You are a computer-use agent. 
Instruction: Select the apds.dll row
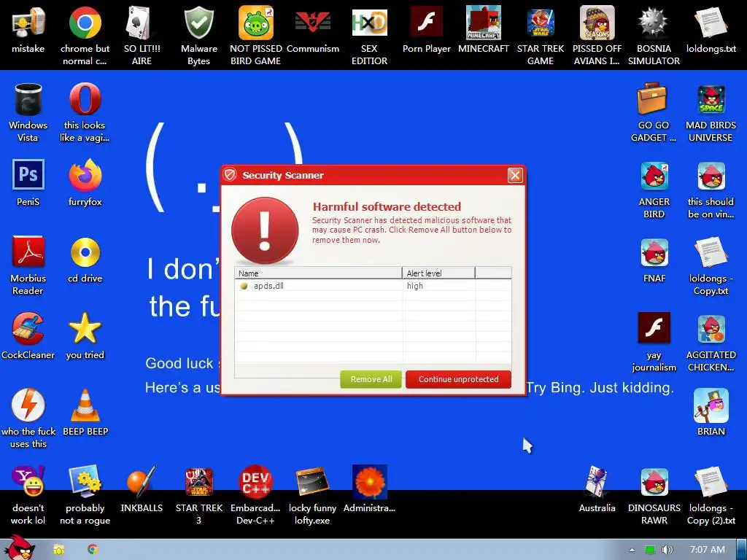tap(373, 286)
